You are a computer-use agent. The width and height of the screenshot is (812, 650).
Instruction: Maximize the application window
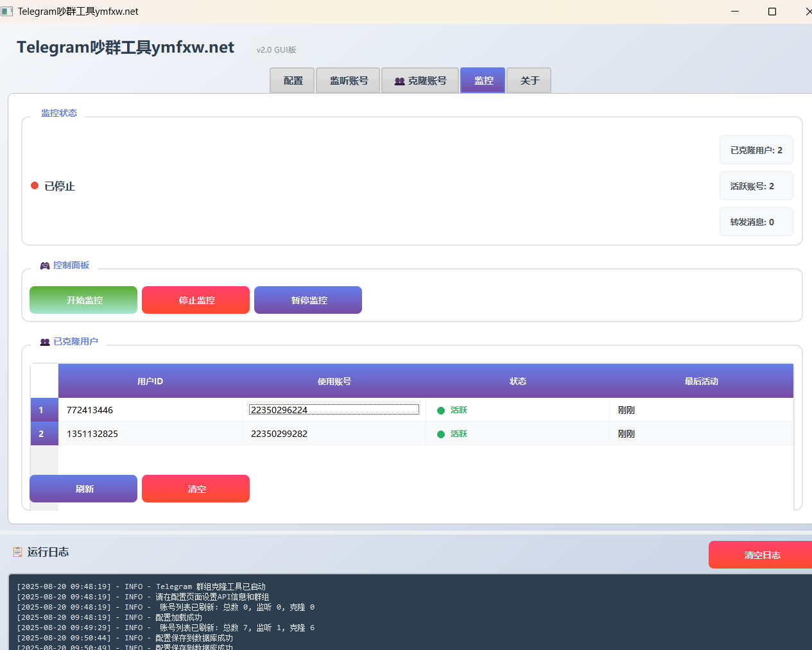pyautogui.click(x=772, y=12)
